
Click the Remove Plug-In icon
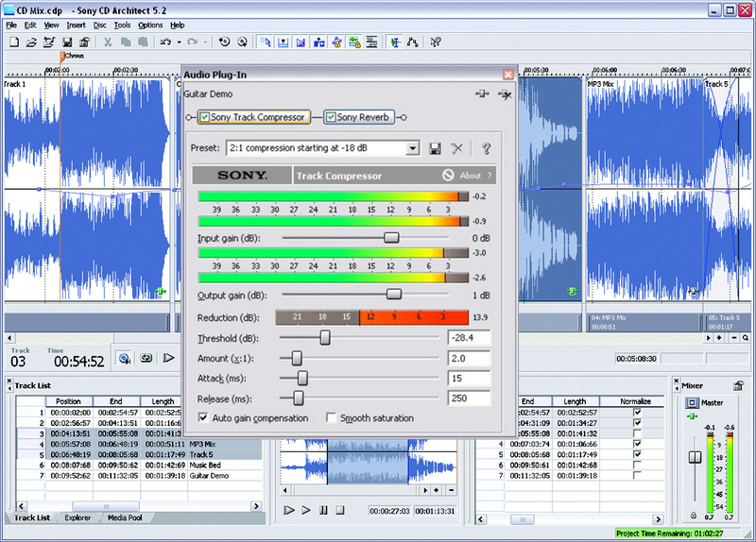coord(505,94)
